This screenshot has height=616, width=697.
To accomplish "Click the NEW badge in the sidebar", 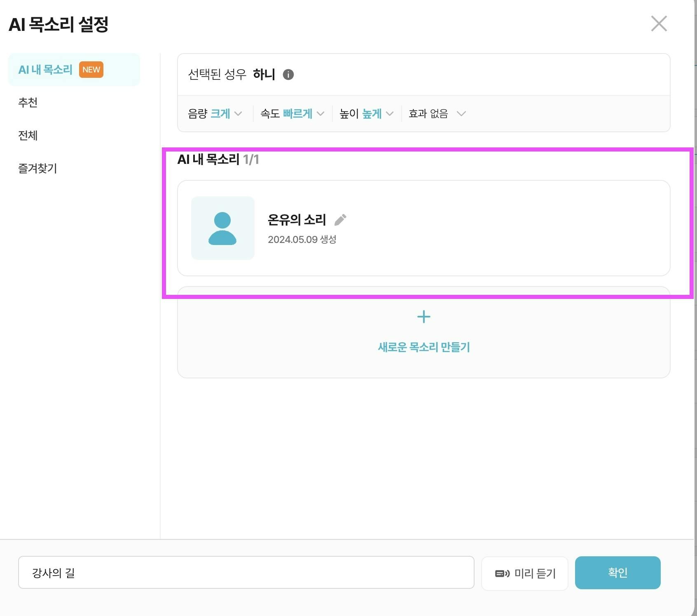I will pyautogui.click(x=91, y=70).
